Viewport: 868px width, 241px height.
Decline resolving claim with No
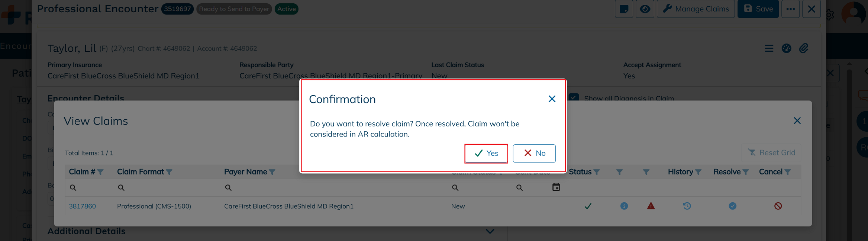point(534,153)
